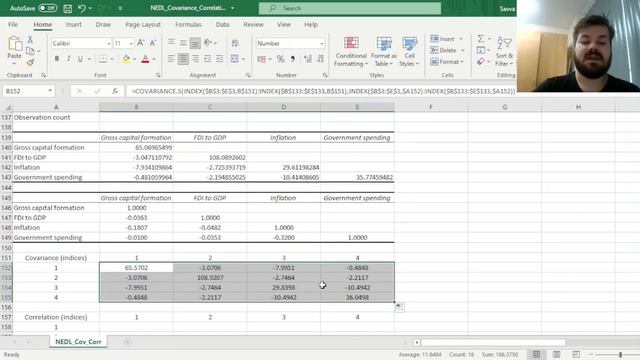Screen dimensions: 640x360
Task: Open the Conditional Formatting menu
Action: click(351, 51)
